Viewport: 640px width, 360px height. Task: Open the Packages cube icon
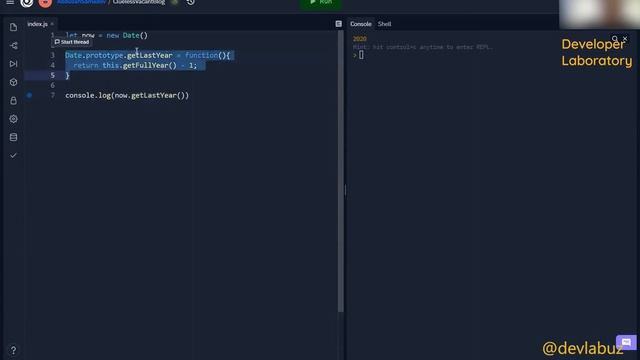point(13,82)
